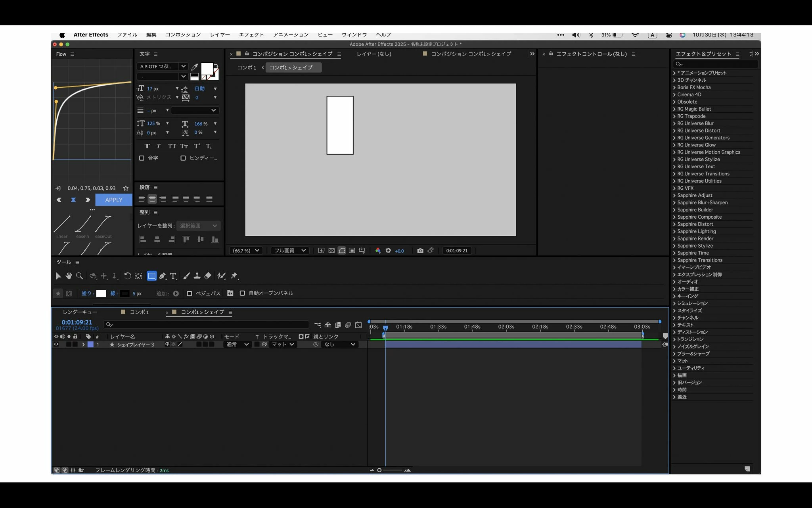Hide シェイプレイヤー 3 with eye toggle
812x508 pixels.
[x=56, y=344]
